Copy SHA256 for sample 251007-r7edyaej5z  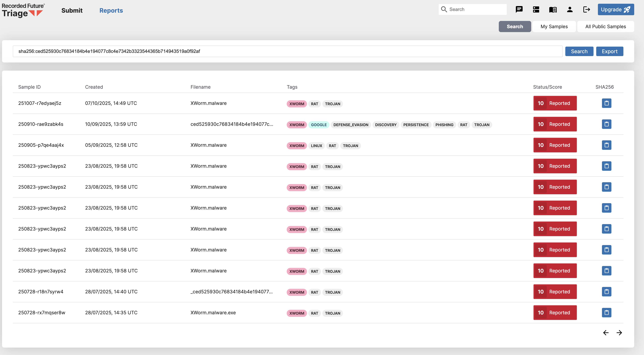pos(606,103)
